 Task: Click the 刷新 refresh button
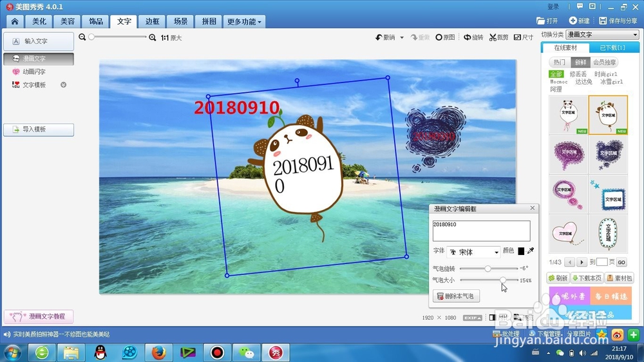click(558, 278)
